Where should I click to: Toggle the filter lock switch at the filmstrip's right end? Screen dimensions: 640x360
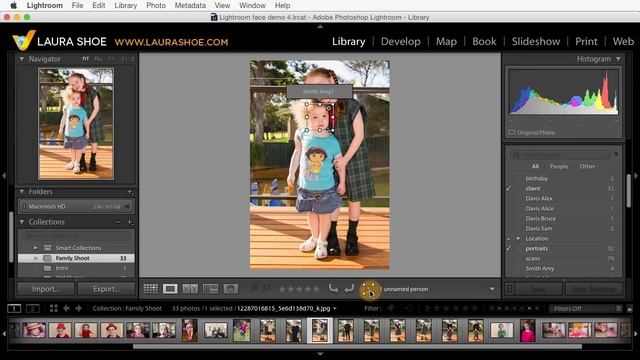[x=629, y=309]
